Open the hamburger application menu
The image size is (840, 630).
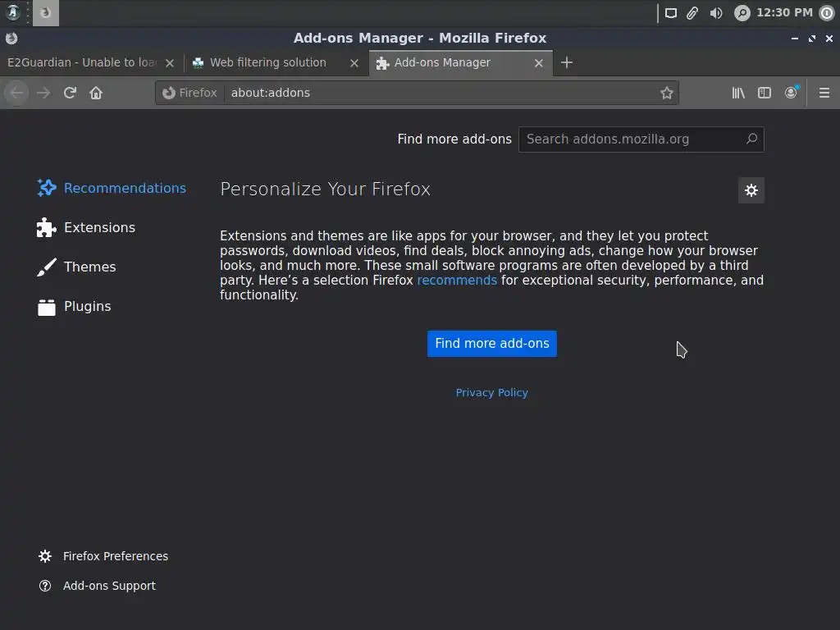[x=824, y=93]
